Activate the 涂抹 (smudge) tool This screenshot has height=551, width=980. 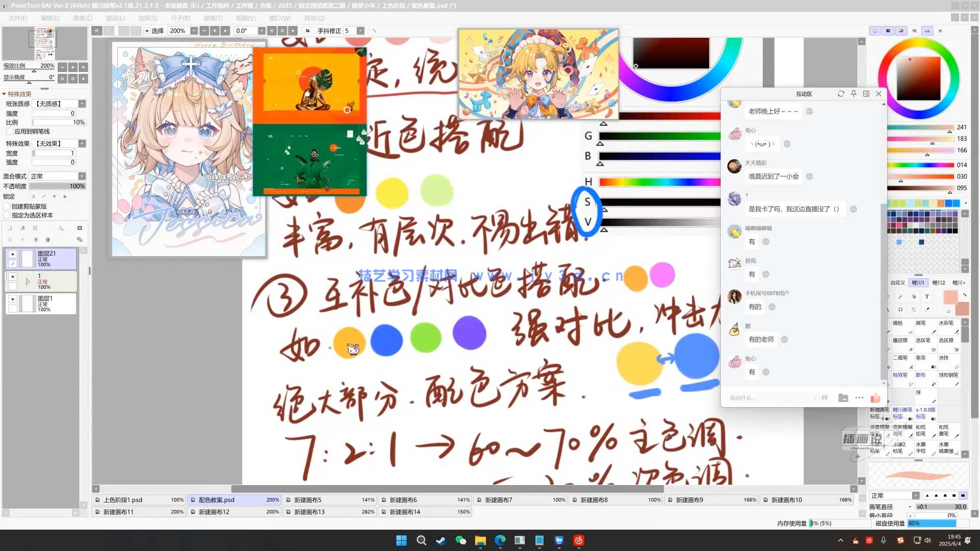[x=943, y=357]
